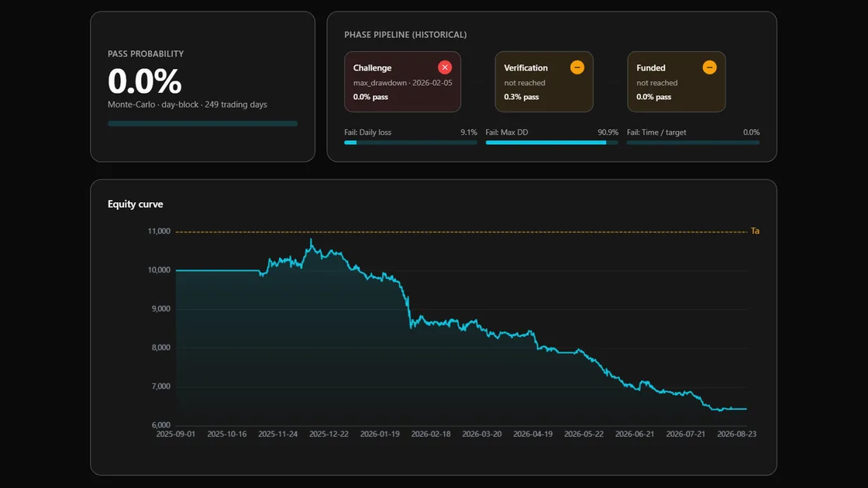Click 'not reached' in Verification card

click(x=524, y=82)
